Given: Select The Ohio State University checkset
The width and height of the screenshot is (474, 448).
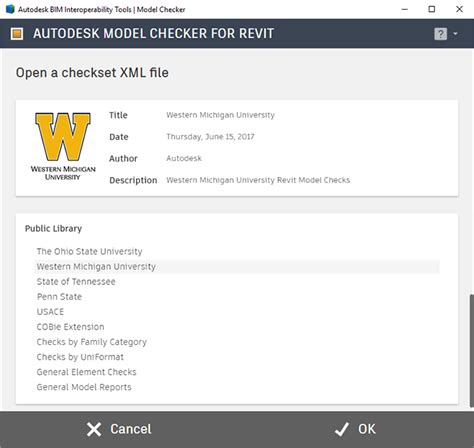Looking at the screenshot, I should [89, 251].
